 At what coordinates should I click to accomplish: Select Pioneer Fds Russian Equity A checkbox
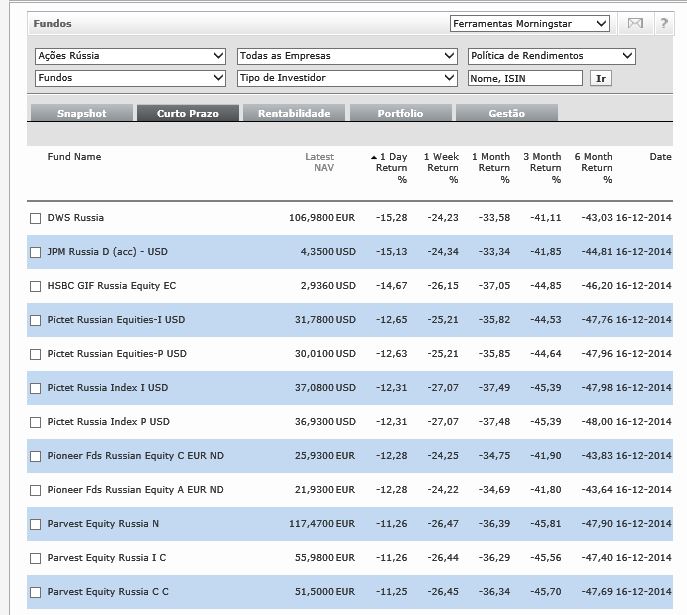pyautogui.click(x=35, y=490)
